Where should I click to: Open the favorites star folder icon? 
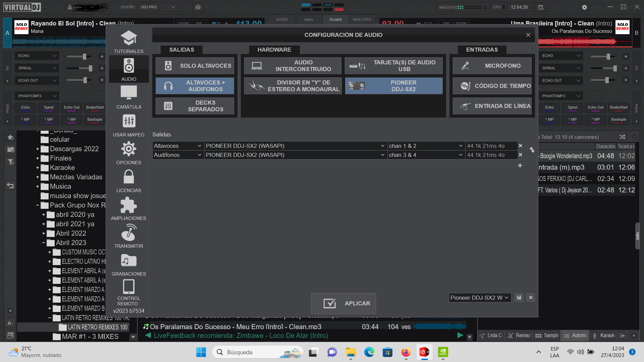(x=11, y=137)
